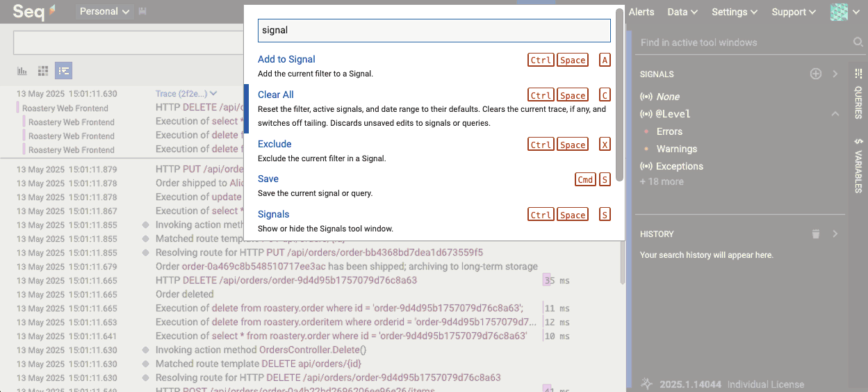The image size is (868, 392).
Task: Click the timestamp 13 May 2025 15:01:11.679
Action: 67,267
